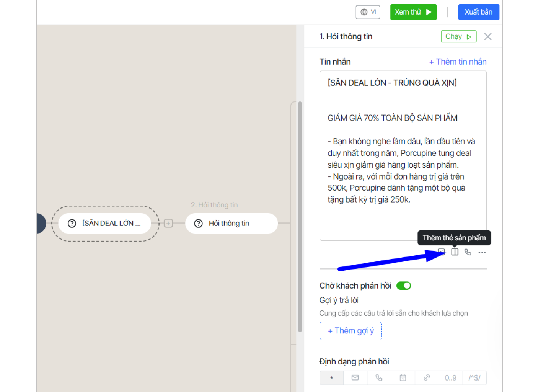Screen dimensions: 551x392
Task: Select email response format icon
Action: click(355, 378)
